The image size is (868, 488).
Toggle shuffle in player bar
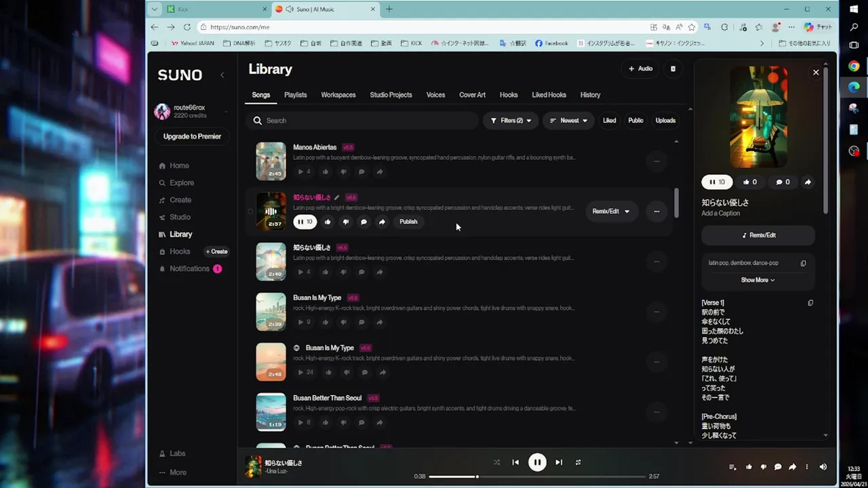(x=496, y=462)
